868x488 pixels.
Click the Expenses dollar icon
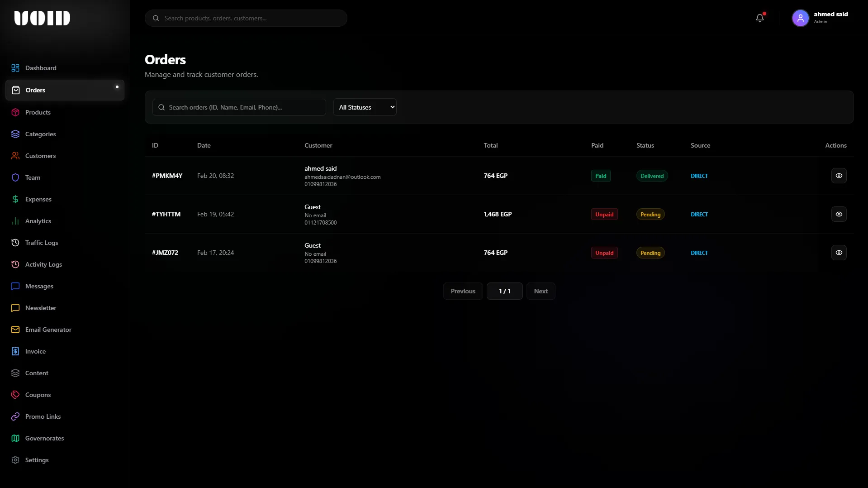pyautogui.click(x=15, y=199)
